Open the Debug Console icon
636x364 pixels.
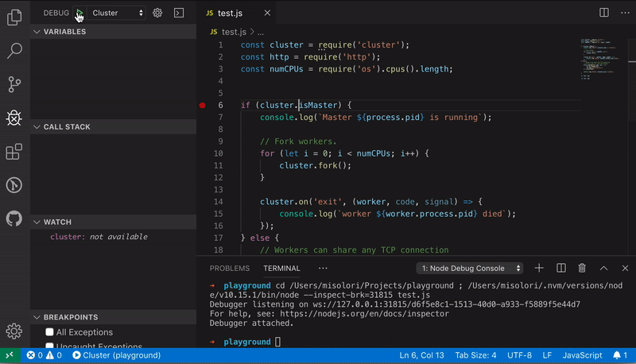pyautogui.click(x=179, y=13)
